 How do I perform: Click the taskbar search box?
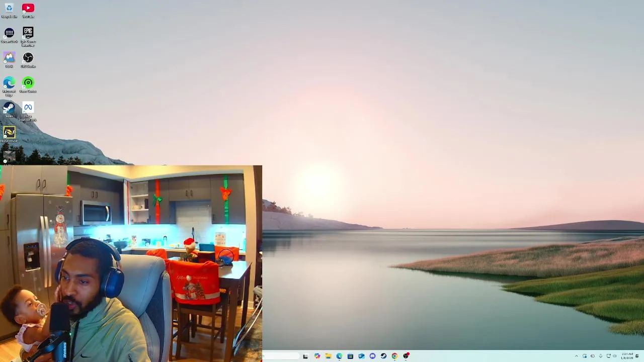pos(281,356)
